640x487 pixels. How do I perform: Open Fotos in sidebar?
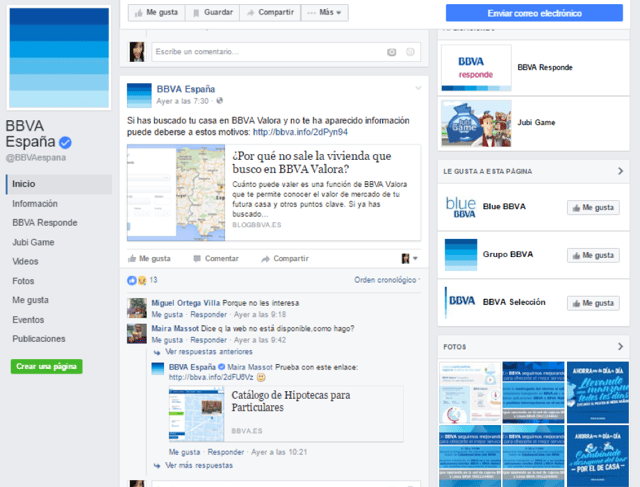pos(23,281)
